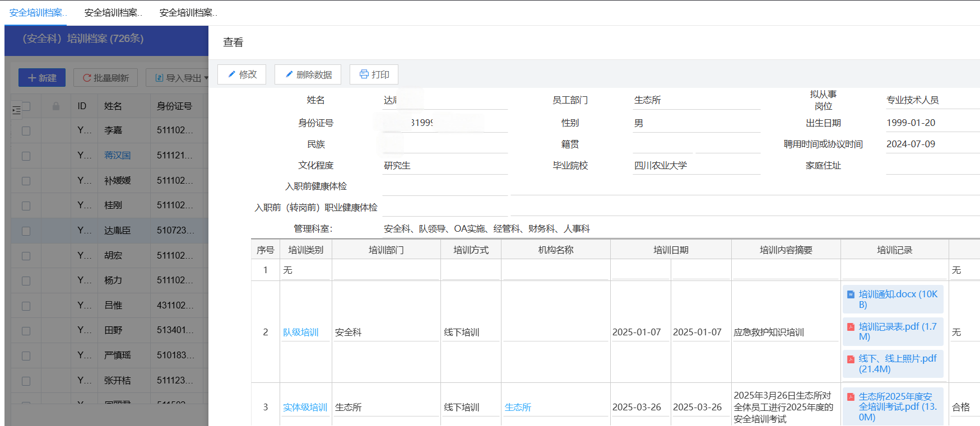Click the 批量刷新 button
Screen dimensions: 980x426
click(105, 78)
